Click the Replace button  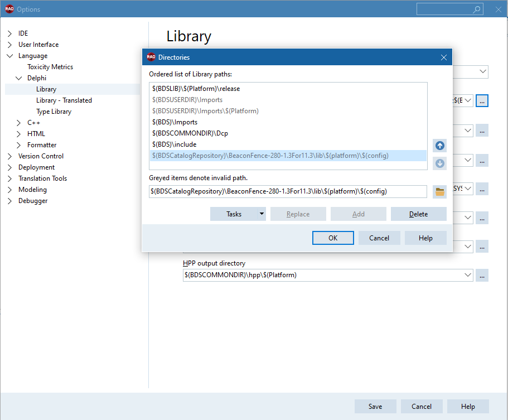[x=298, y=214]
